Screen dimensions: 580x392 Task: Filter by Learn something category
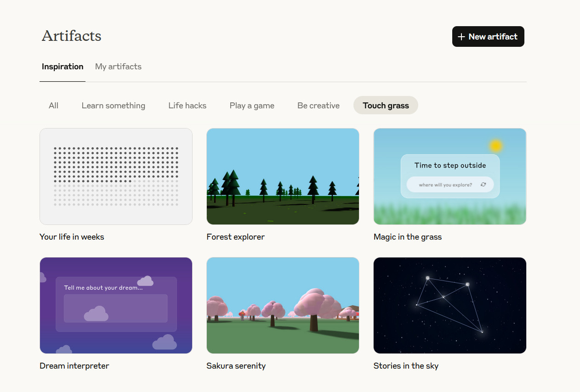[114, 106]
